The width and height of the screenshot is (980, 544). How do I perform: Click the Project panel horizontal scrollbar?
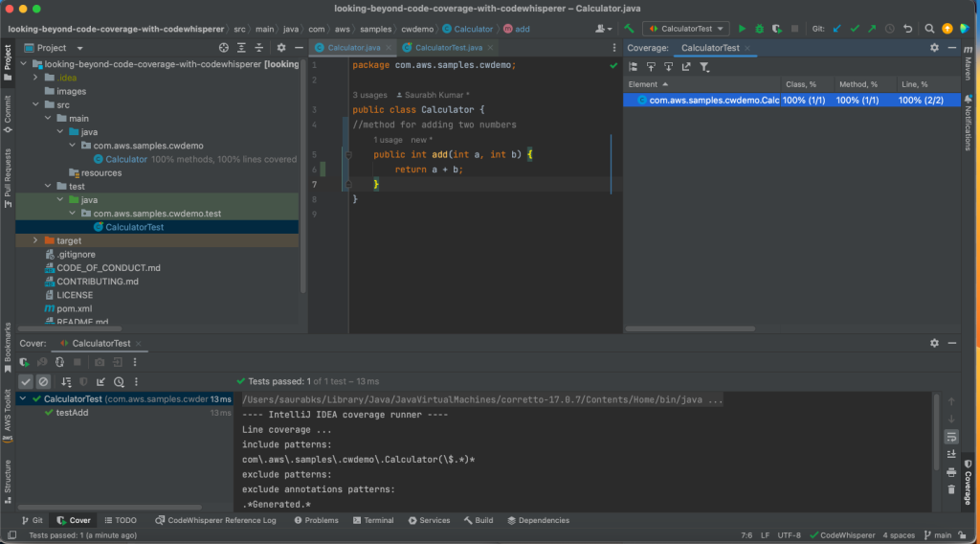coord(69,329)
